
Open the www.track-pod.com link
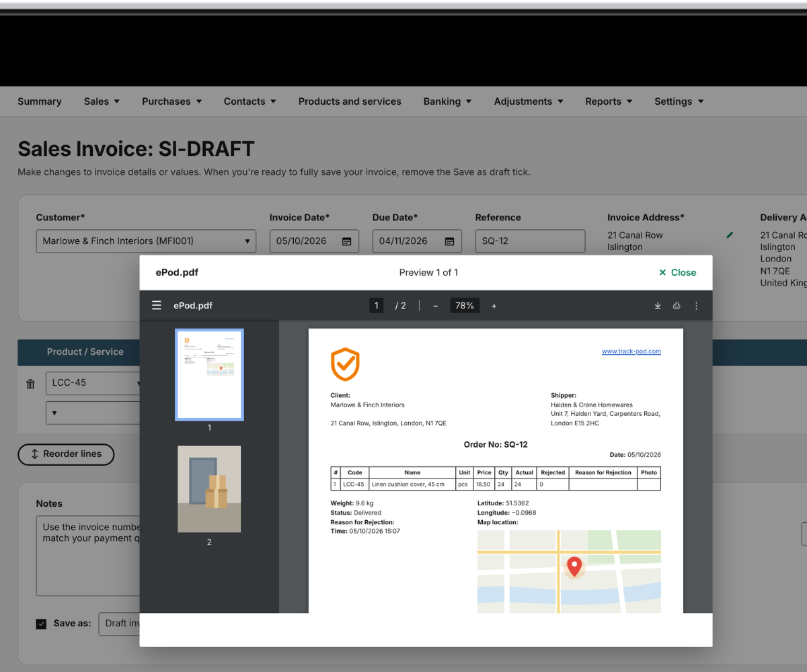click(631, 351)
